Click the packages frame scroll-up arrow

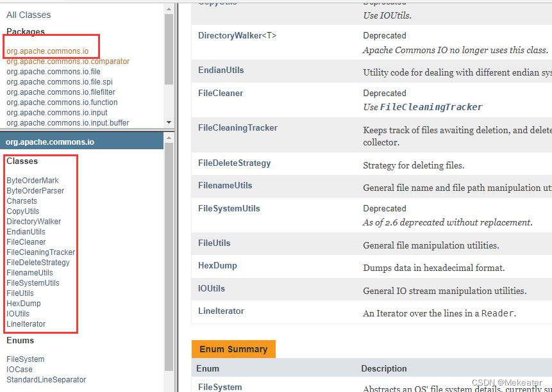[x=169, y=9]
